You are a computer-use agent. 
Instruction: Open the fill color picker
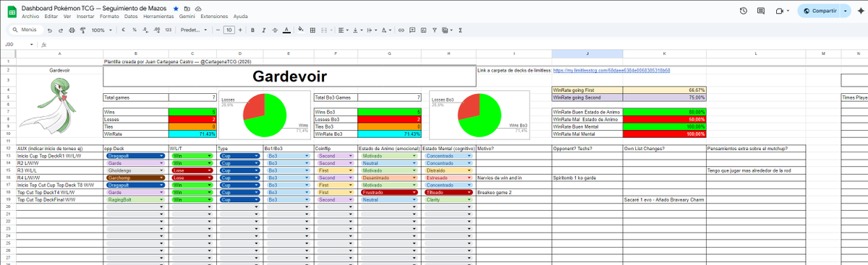[x=301, y=30]
